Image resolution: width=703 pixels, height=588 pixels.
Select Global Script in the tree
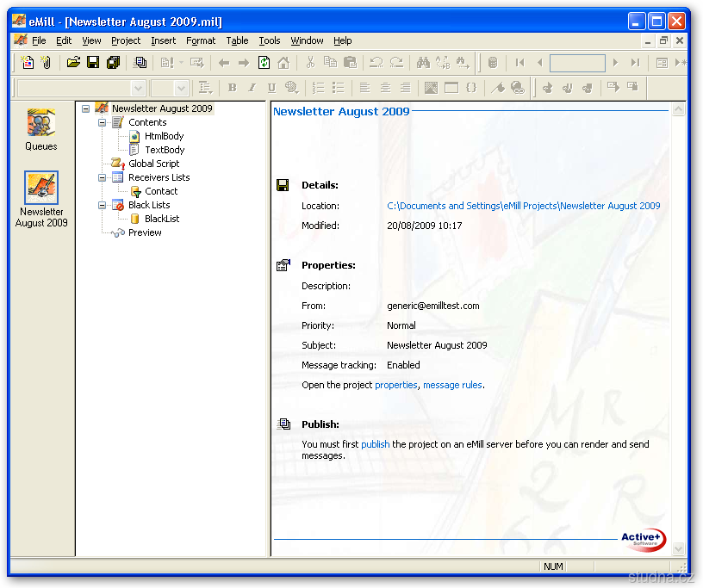coord(153,164)
